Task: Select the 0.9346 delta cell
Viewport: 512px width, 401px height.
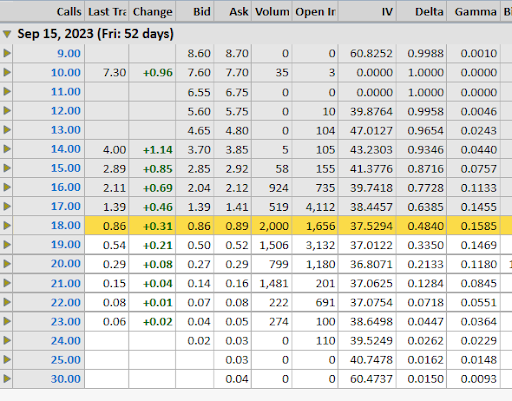Action: 422,149
